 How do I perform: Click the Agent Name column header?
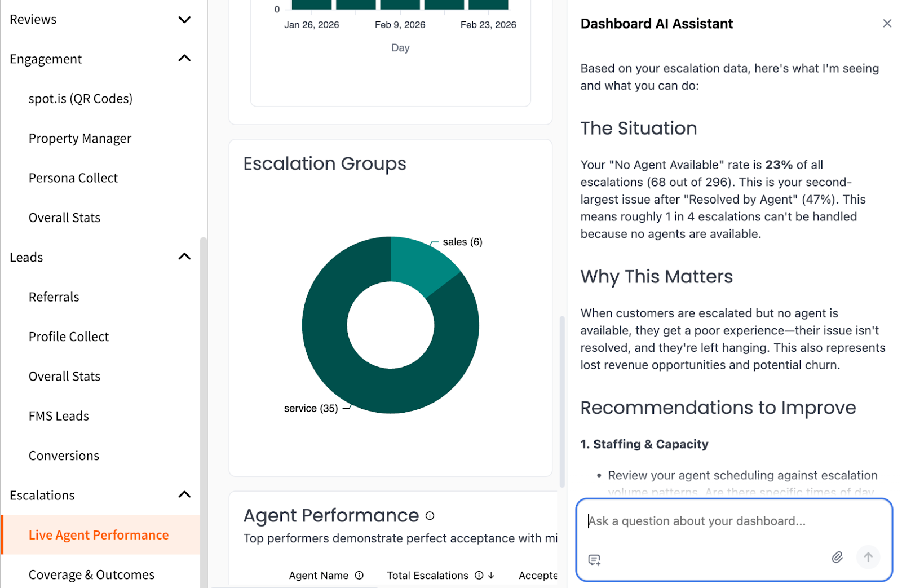pyautogui.click(x=319, y=575)
